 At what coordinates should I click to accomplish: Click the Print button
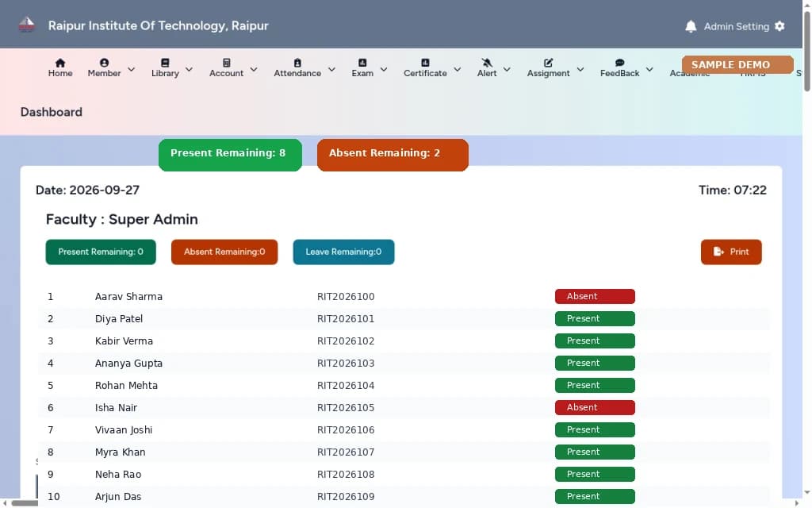(x=731, y=252)
